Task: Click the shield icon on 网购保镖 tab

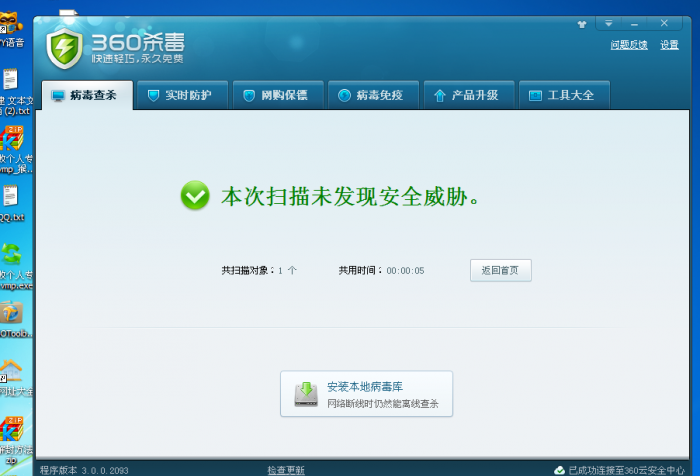Action: [x=249, y=96]
